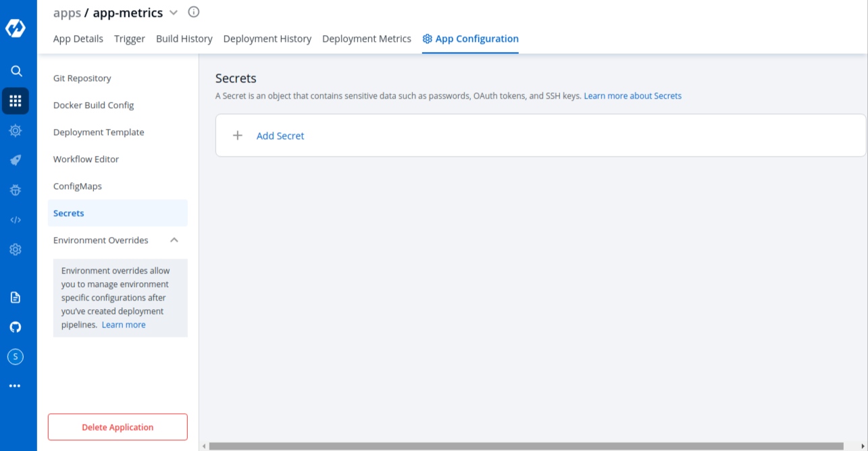Click the Delete Application button
The image size is (868, 451).
pyautogui.click(x=118, y=427)
